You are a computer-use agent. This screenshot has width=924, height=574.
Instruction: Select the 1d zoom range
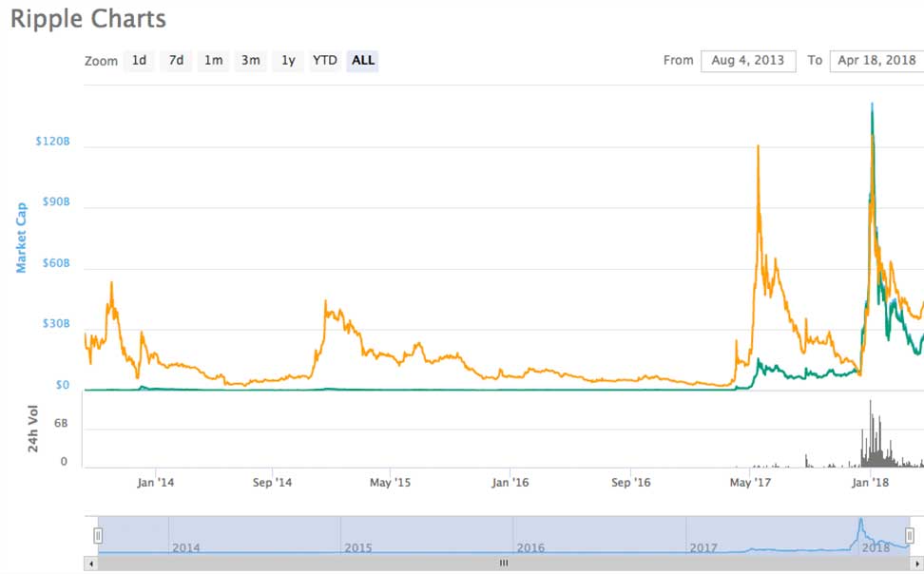139,60
